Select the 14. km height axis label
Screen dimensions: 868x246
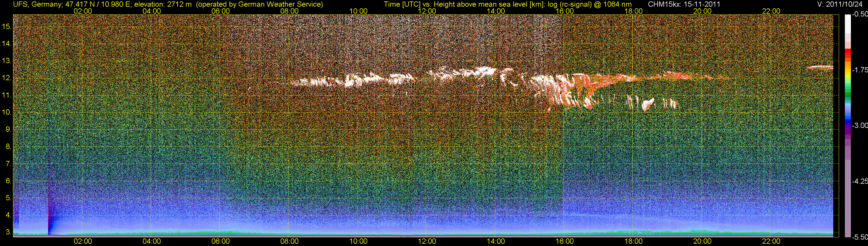tap(7, 43)
